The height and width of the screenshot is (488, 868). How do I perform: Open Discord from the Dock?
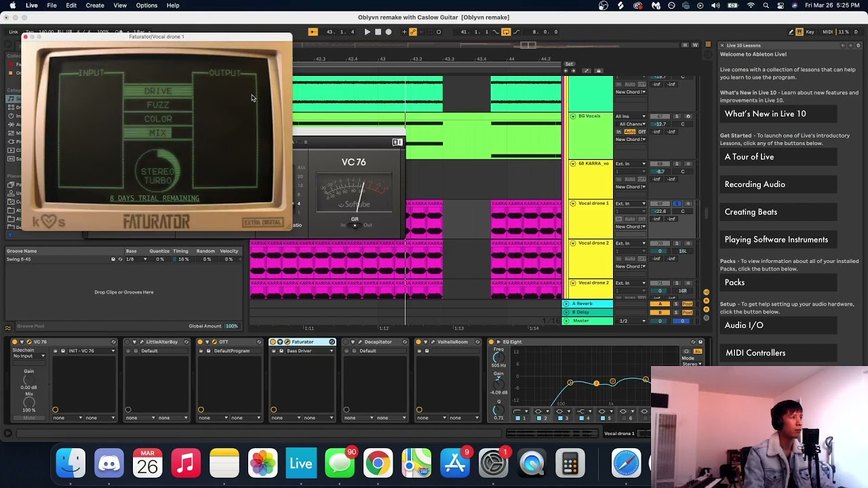tap(109, 464)
